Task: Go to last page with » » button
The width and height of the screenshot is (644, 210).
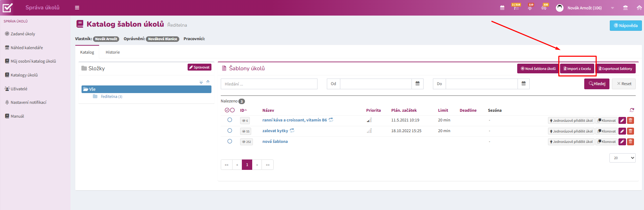Action: tap(268, 165)
